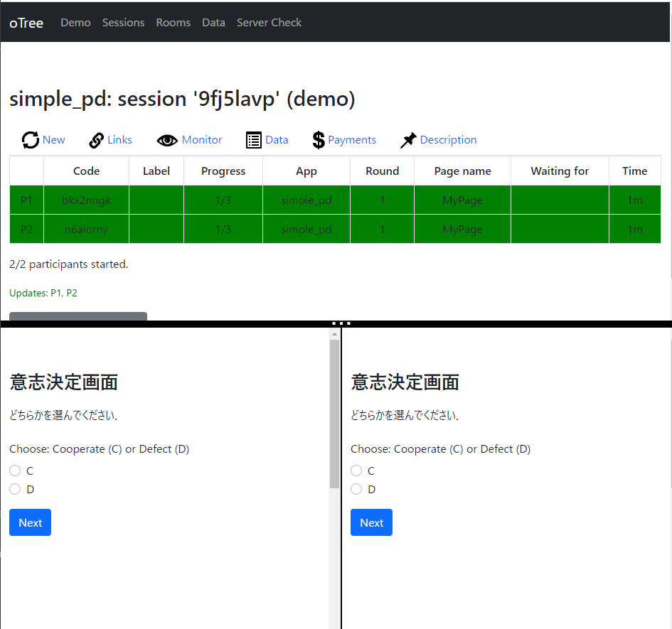This screenshot has width=672, height=629.
Task: Click the session title heading
Action: pyautogui.click(x=182, y=99)
